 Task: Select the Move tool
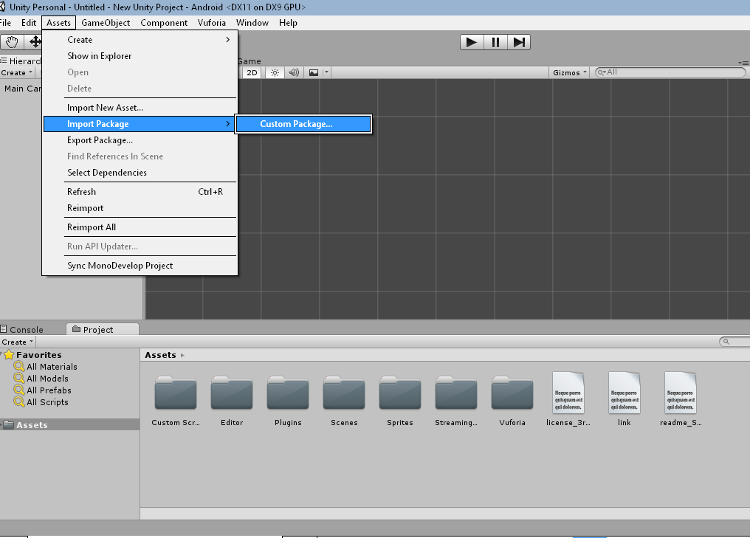(x=35, y=42)
